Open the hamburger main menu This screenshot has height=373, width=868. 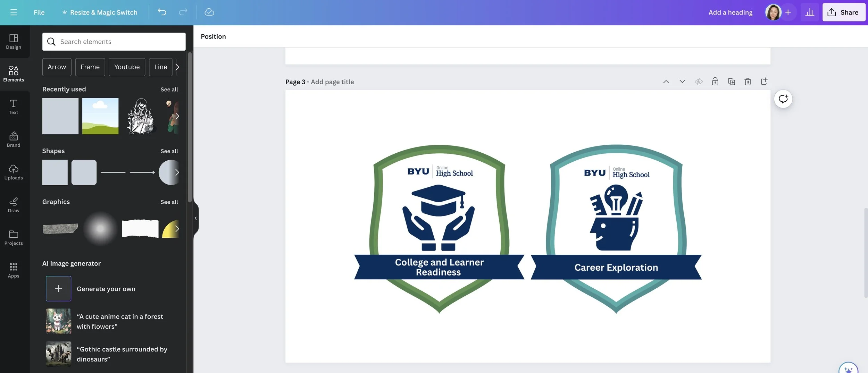(x=14, y=12)
